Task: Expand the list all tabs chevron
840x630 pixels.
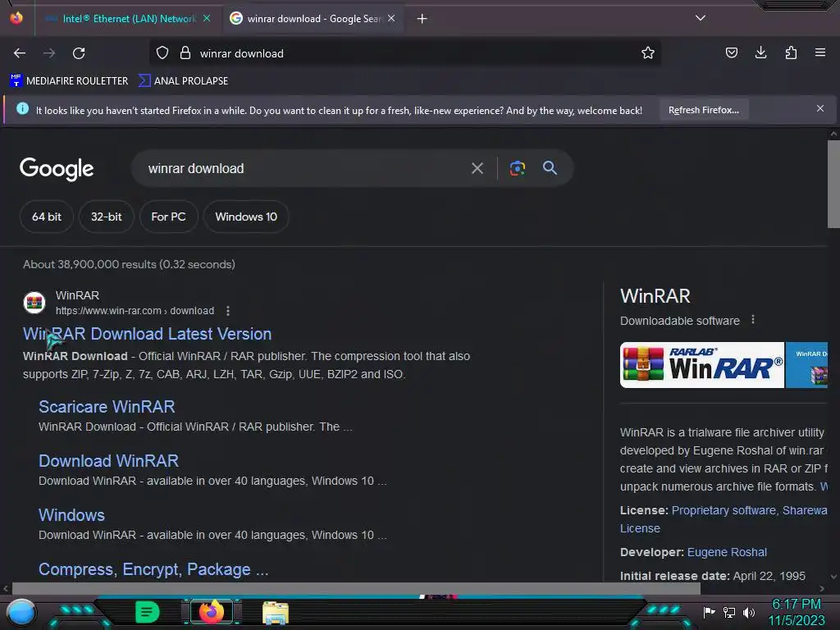Action: pos(701,18)
